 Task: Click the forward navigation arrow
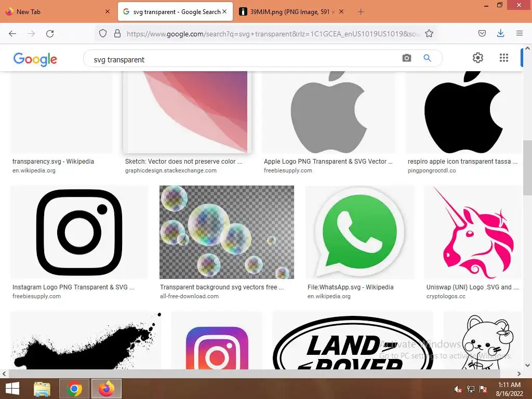31,33
